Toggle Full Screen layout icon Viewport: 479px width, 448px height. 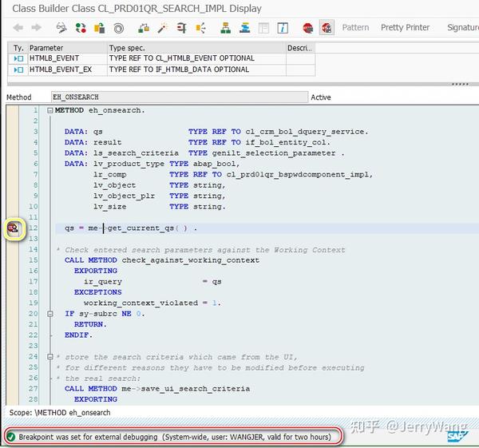[263, 28]
